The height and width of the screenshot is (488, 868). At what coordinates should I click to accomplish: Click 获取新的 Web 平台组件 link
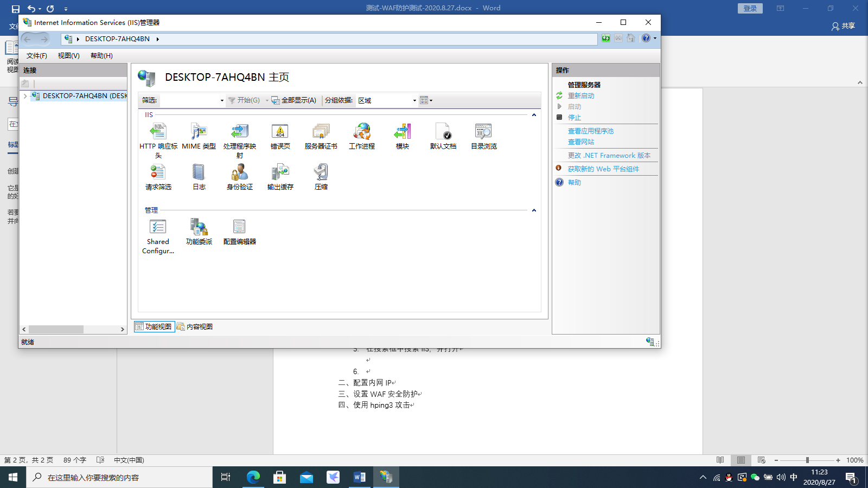tap(603, 169)
